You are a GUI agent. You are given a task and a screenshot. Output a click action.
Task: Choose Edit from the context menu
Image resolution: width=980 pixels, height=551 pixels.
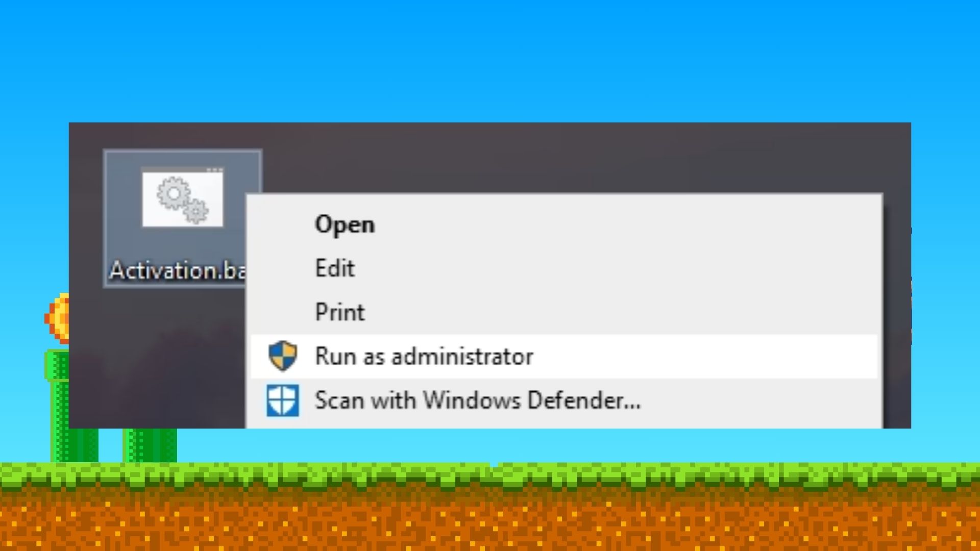pos(564,268)
